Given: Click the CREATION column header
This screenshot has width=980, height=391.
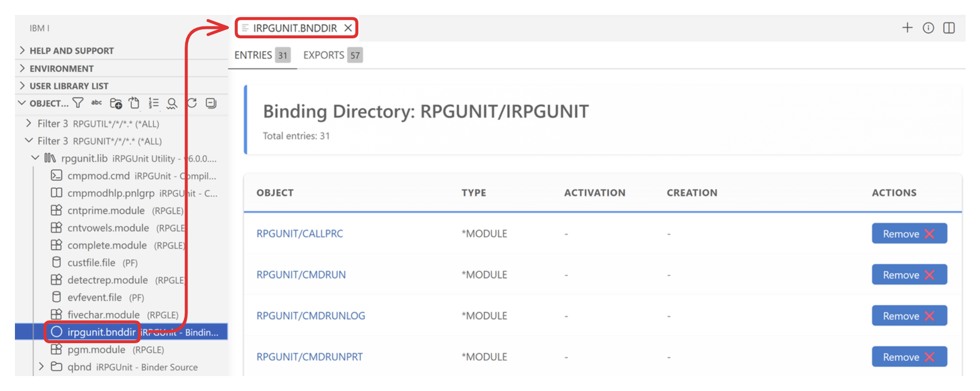Looking at the screenshot, I should (x=692, y=193).
